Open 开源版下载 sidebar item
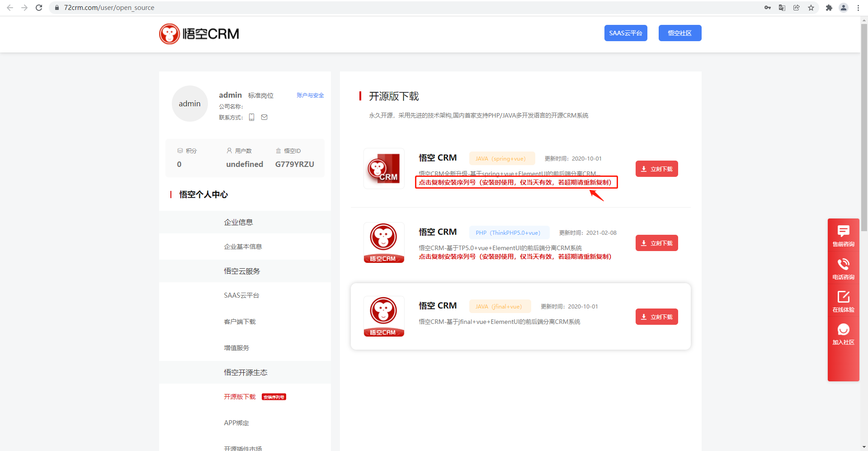This screenshot has height=451, width=868. pyautogui.click(x=240, y=397)
